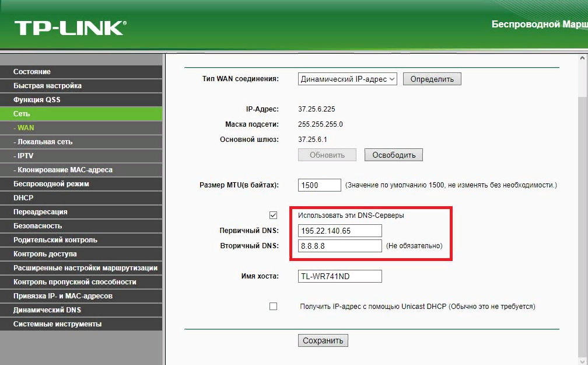Expand the DHCP menu section
588x365 pixels.
tap(23, 198)
